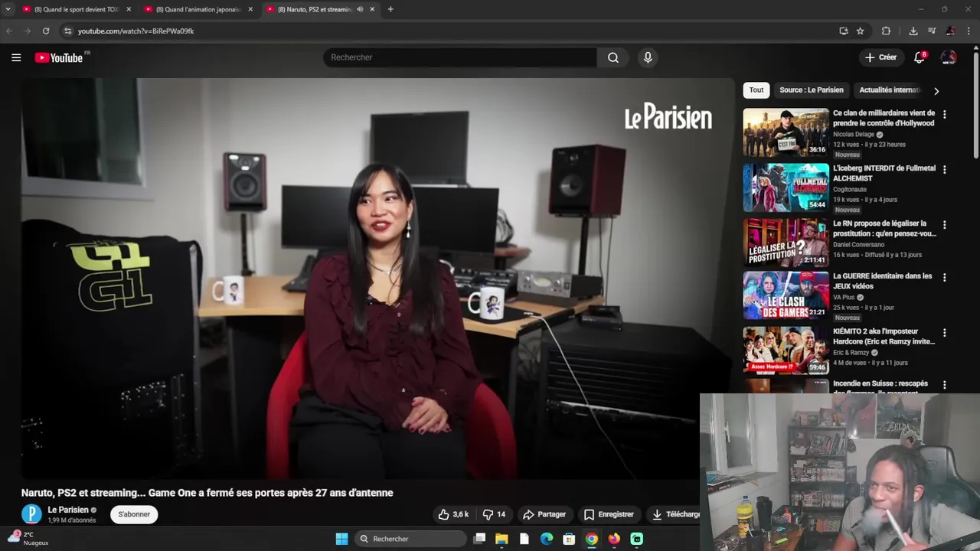
Task: Open the Chrome extensions puzzle icon
Action: tap(886, 31)
